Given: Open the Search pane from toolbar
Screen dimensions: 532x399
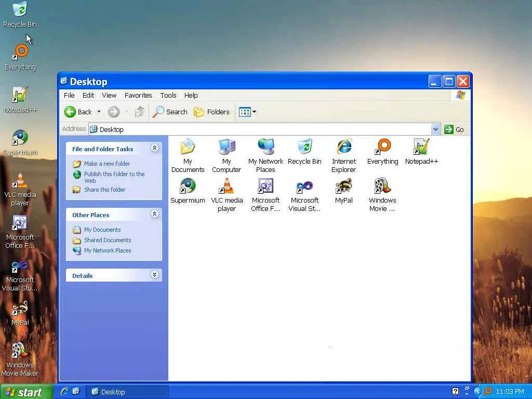Looking at the screenshot, I should pyautogui.click(x=170, y=112).
